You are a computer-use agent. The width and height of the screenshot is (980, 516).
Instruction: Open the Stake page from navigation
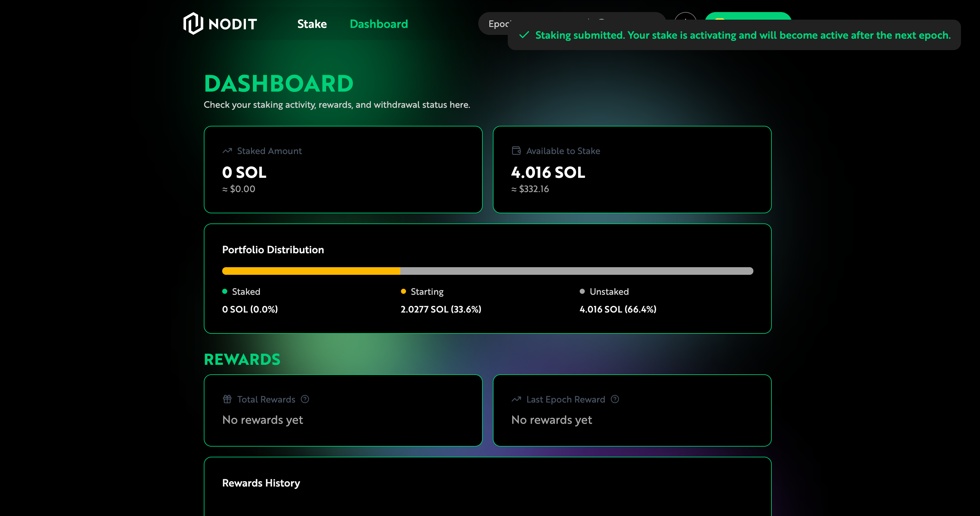pyautogui.click(x=312, y=24)
